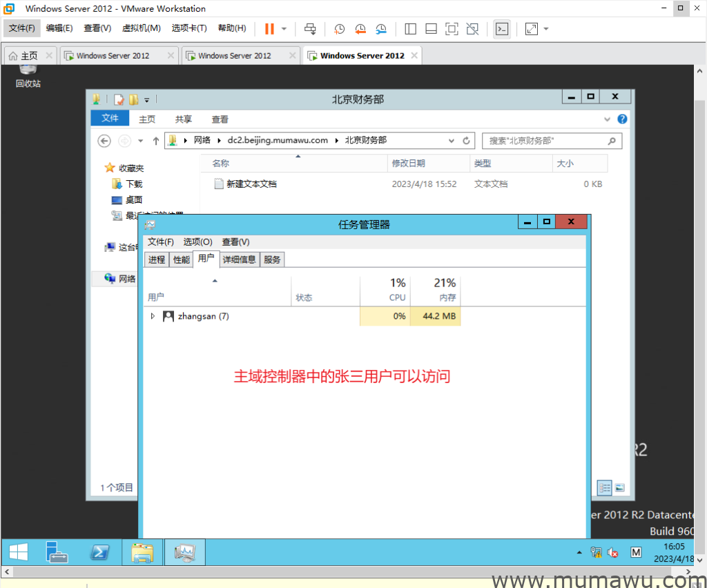The width and height of the screenshot is (707, 588).
Task: Click 网络 breadcrumb in the address bar
Action: click(x=202, y=140)
